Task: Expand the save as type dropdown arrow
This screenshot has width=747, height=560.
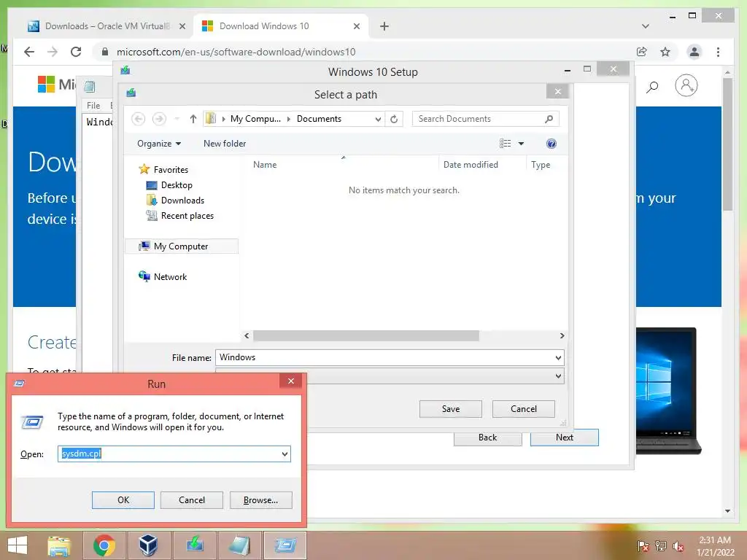Action: (558, 376)
